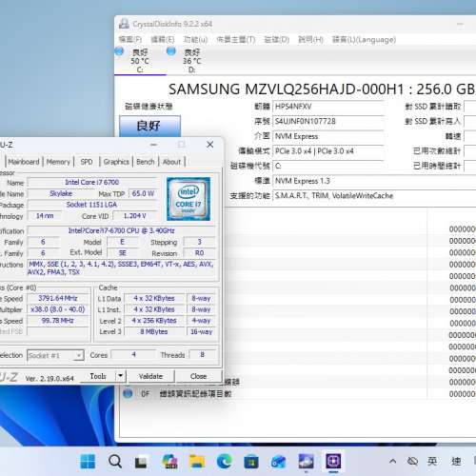Open the 語言(L)(Language) menu

click(364, 39)
